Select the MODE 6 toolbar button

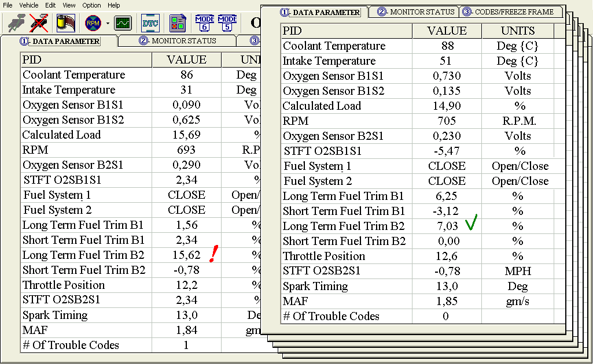coord(205,23)
